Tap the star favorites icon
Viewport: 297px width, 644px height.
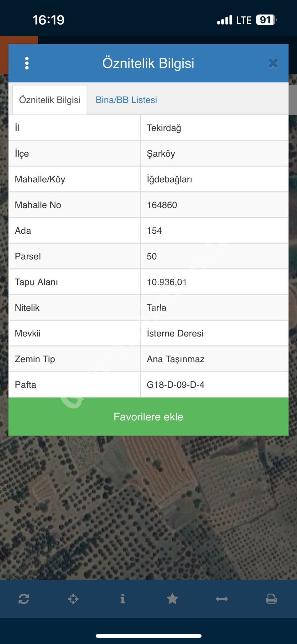(x=172, y=599)
